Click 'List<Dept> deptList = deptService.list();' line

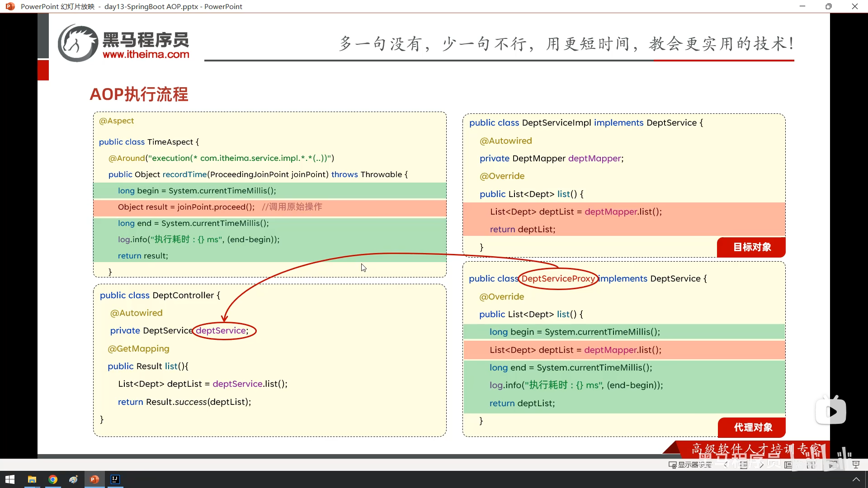pyautogui.click(x=203, y=384)
